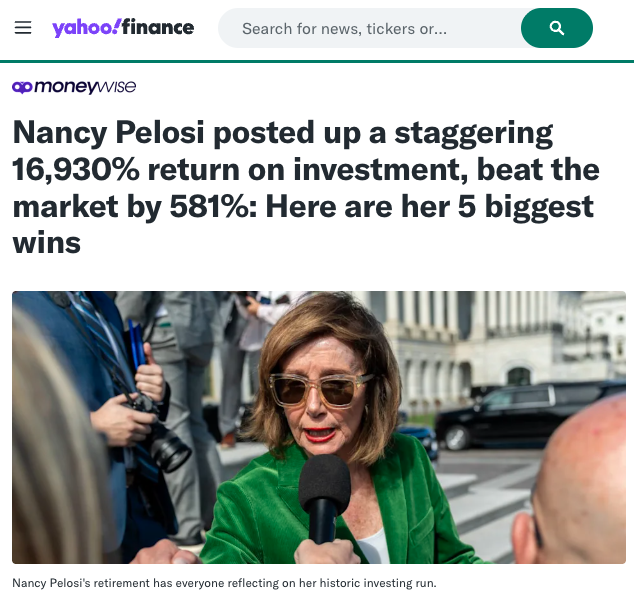The width and height of the screenshot is (634, 597).
Task: Click the photo caption about Pelosi's retirement
Action: point(224,582)
